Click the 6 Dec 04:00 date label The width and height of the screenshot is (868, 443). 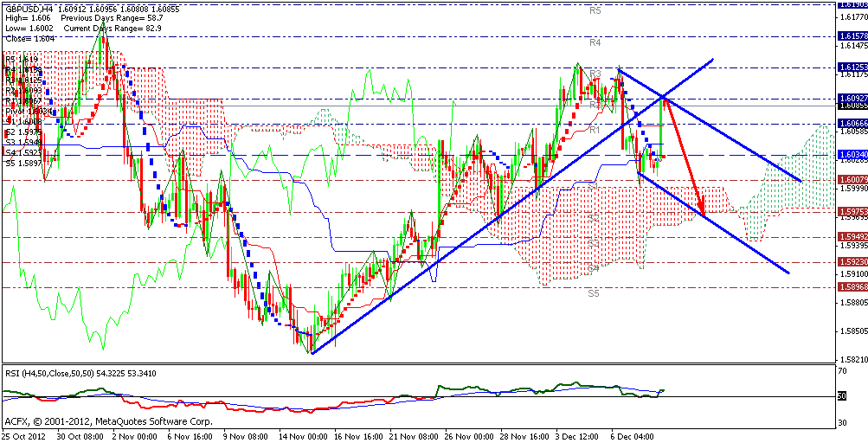click(633, 436)
